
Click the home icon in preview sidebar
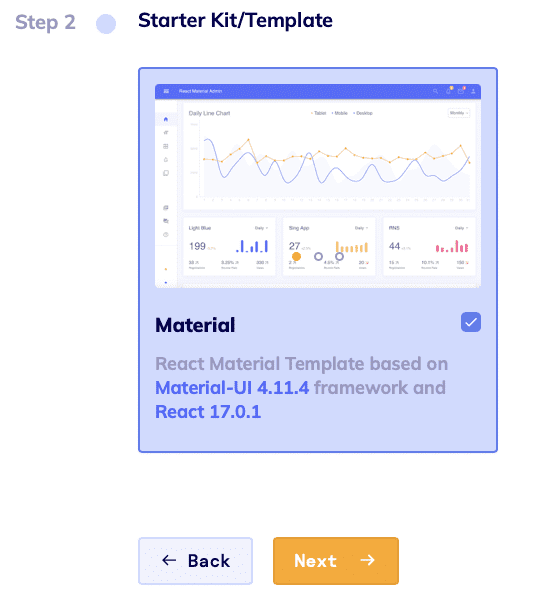166,119
